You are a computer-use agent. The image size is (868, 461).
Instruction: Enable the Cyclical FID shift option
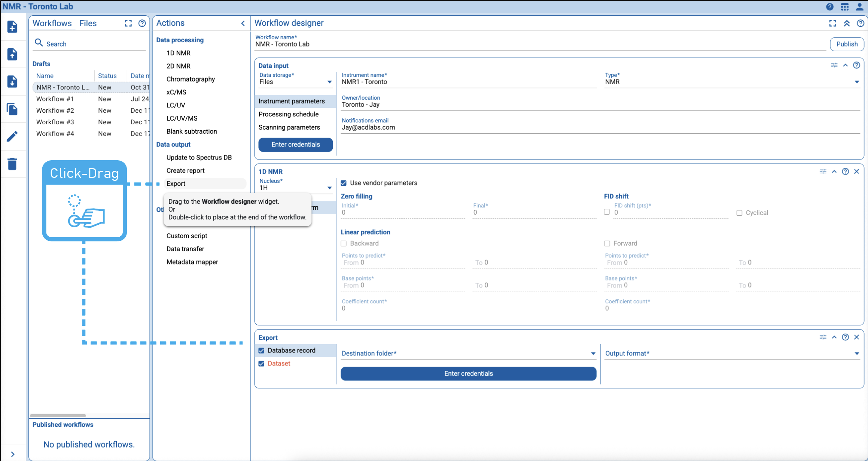[740, 213]
